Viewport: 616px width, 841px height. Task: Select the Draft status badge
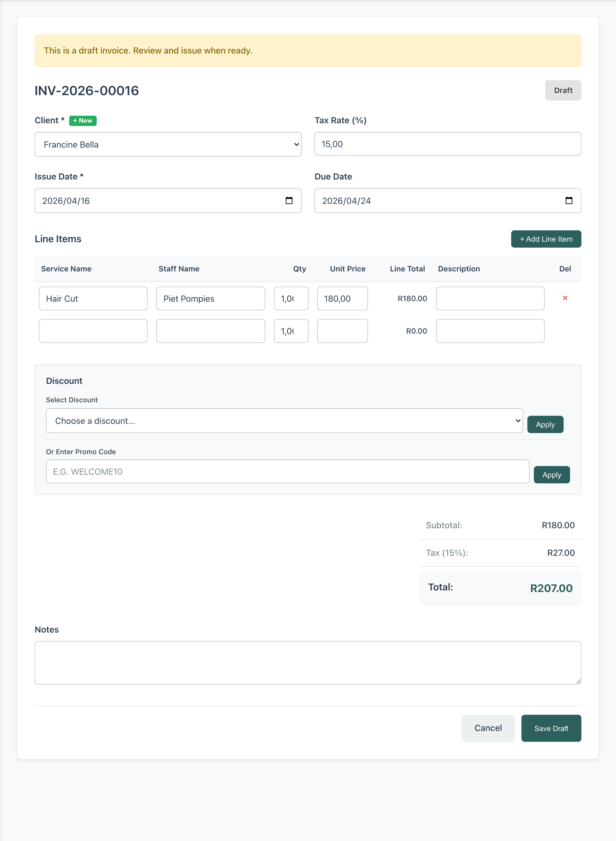tap(563, 90)
